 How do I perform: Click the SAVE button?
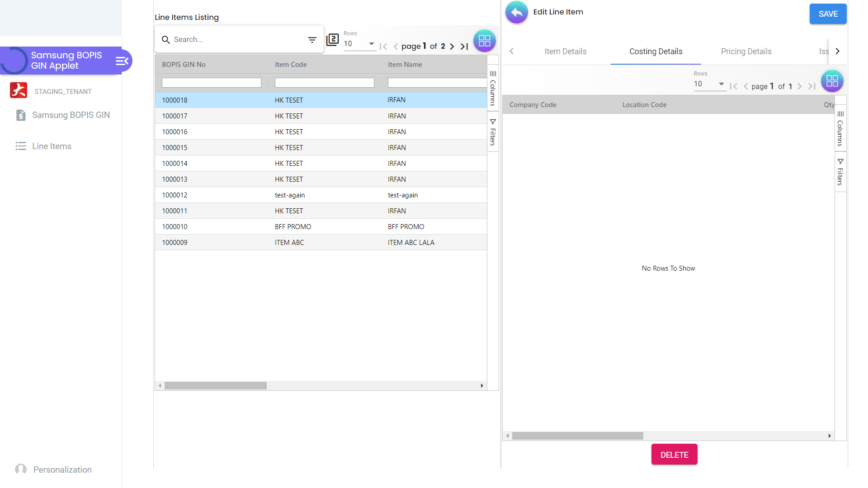tap(828, 14)
